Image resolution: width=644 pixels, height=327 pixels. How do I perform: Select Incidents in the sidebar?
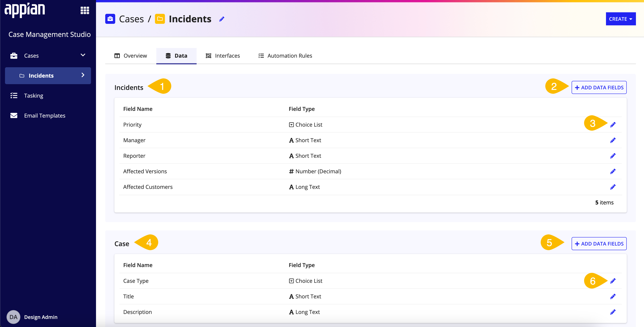coord(48,76)
